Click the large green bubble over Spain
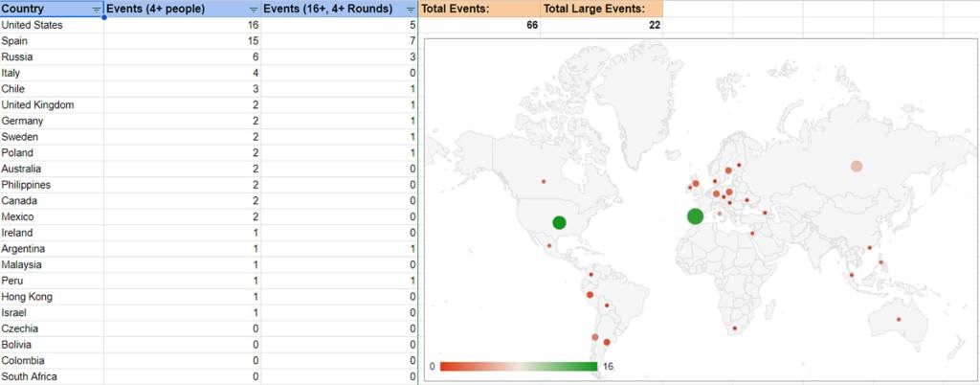The width and height of the screenshot is (980, 385). click(x=695, y=216)
